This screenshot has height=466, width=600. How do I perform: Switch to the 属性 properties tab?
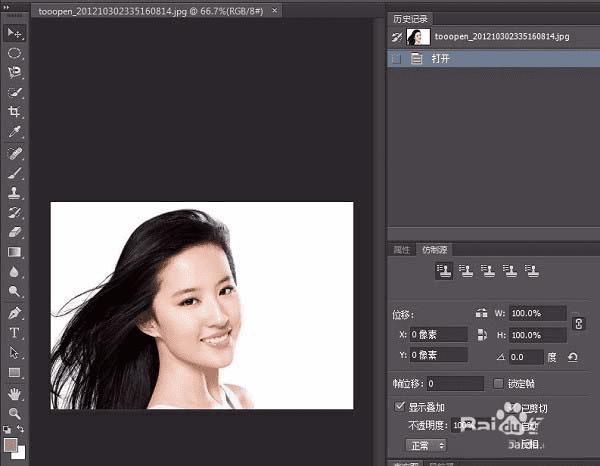pos(402,249)
